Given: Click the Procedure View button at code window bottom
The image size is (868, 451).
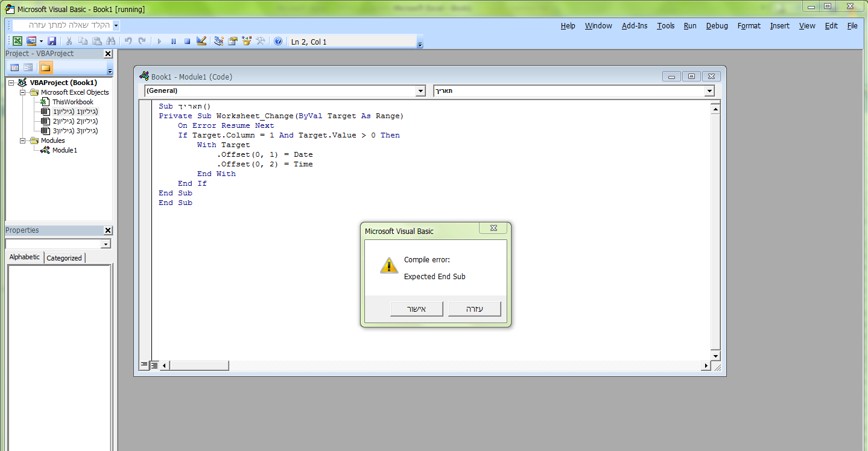Looking at the screenshot, I should pos(144,365).
